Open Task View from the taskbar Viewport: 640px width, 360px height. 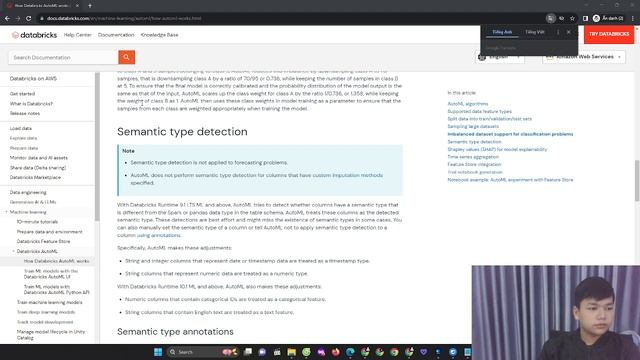click(248, 352)
